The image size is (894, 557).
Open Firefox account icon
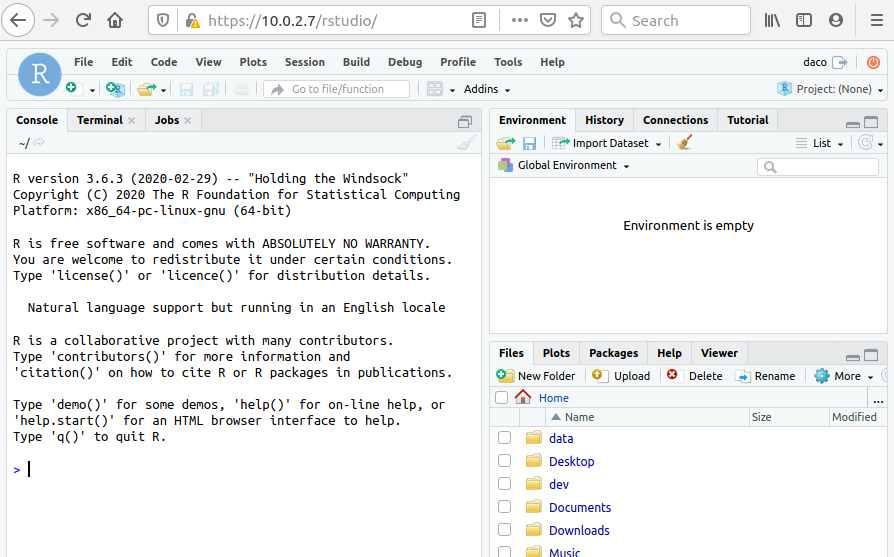[836, 21]
